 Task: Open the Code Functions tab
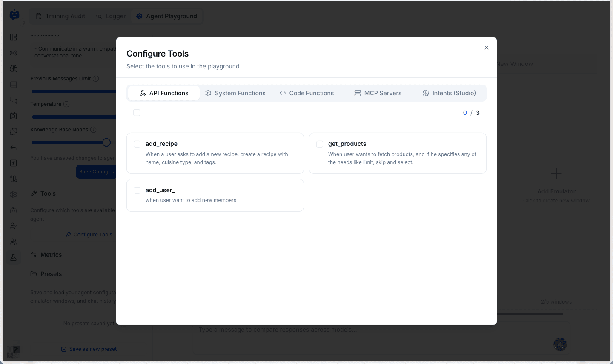tap(306, 93)
